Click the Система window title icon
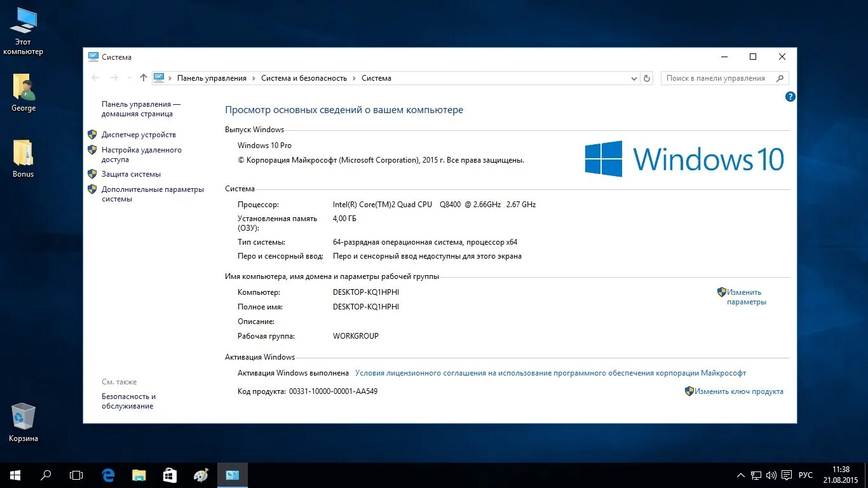This screenshot has width=868, height=488. (x=93, y=57)
